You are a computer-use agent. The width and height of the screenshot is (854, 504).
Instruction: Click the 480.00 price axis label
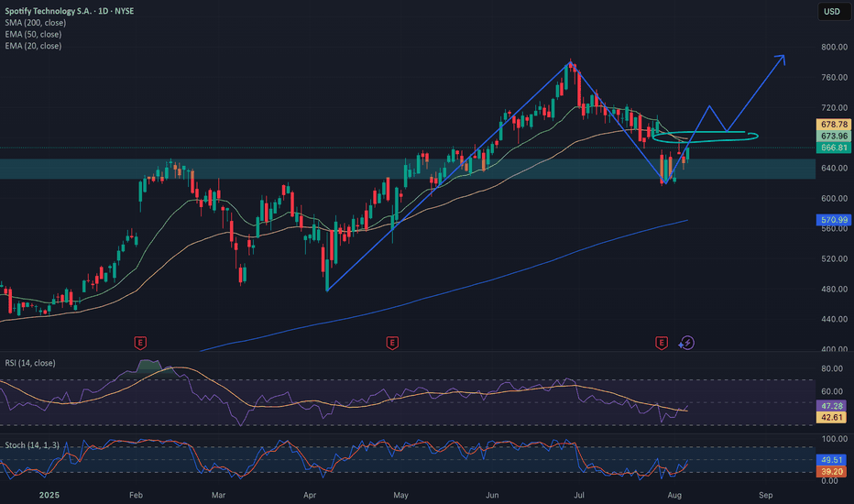(835, 289)
